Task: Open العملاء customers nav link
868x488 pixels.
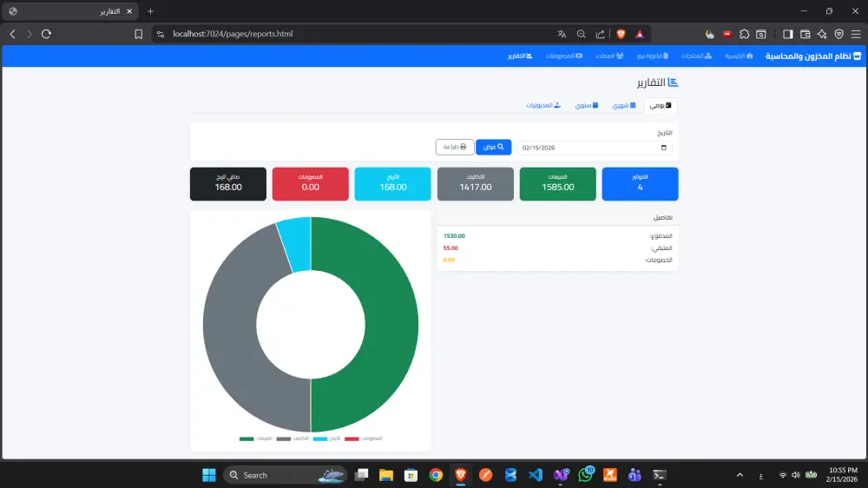Action: [x=609, y=56]
